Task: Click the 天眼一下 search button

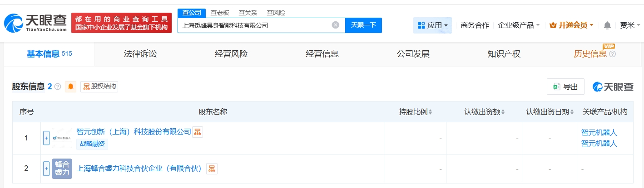Action: pyautogui.click(x=363, y=25)
